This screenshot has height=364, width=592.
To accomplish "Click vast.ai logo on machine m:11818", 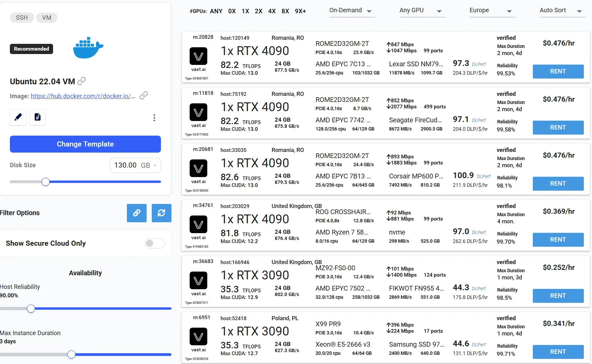I will [198, 112].
